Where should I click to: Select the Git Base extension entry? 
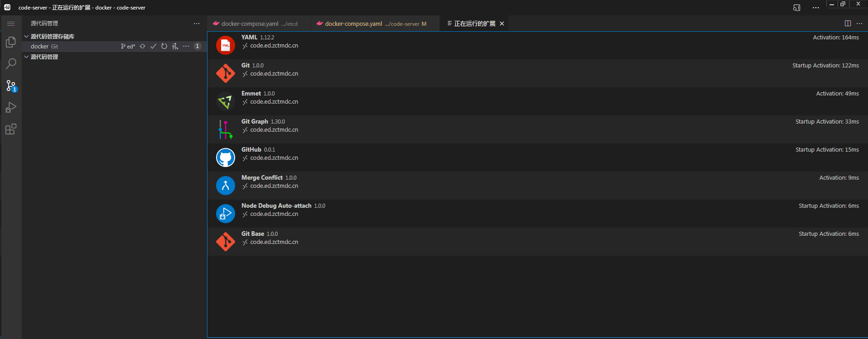538,242
